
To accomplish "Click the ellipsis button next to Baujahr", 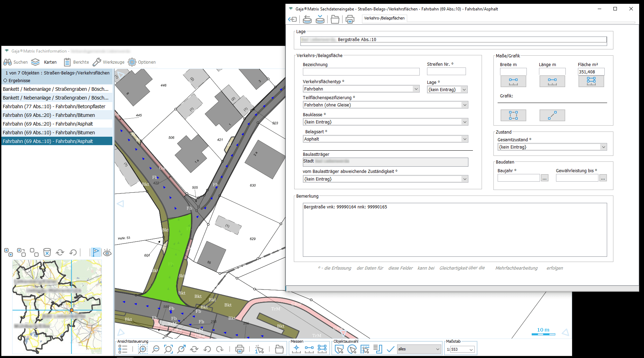I will 545,178.
